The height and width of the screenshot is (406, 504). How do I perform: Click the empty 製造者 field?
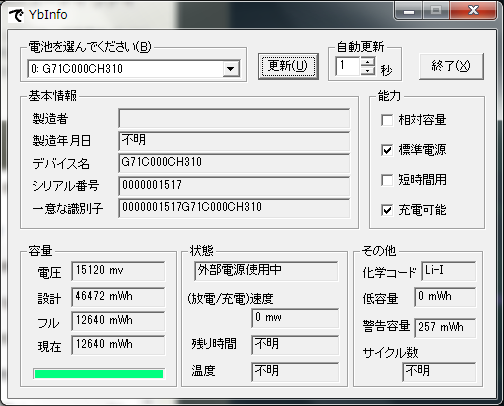click(234, 118)
